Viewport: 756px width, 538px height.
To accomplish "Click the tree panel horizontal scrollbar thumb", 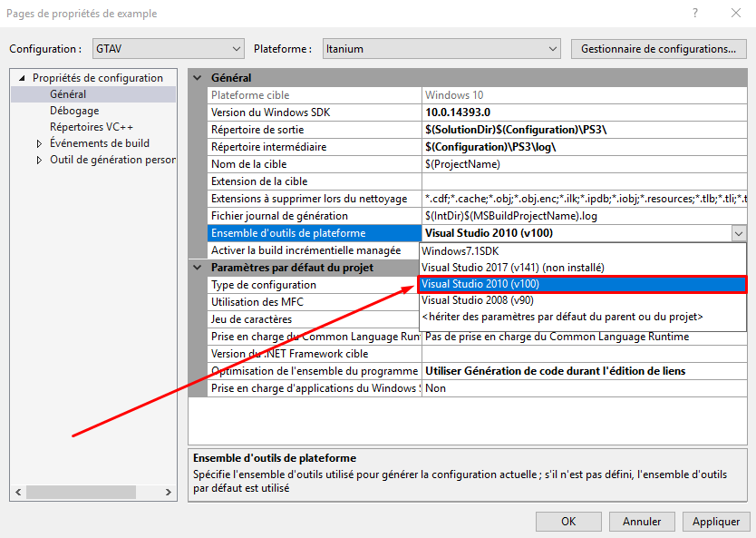I will [81, 492].
